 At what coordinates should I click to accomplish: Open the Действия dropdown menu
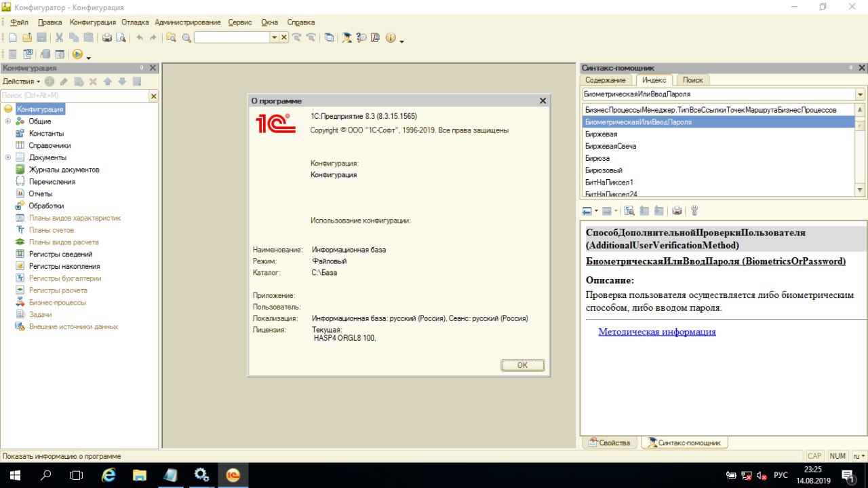[x=22, y=81]
